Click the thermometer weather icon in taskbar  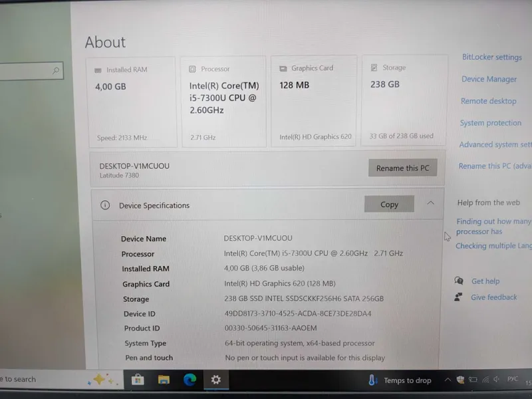(x=372, y=380)
